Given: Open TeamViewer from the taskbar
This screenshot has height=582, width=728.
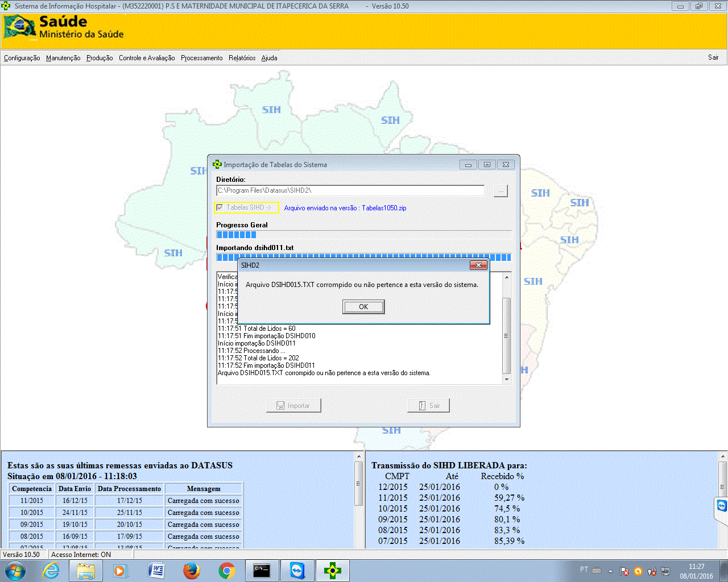Looking at the screenshot, I should [297, 571].
